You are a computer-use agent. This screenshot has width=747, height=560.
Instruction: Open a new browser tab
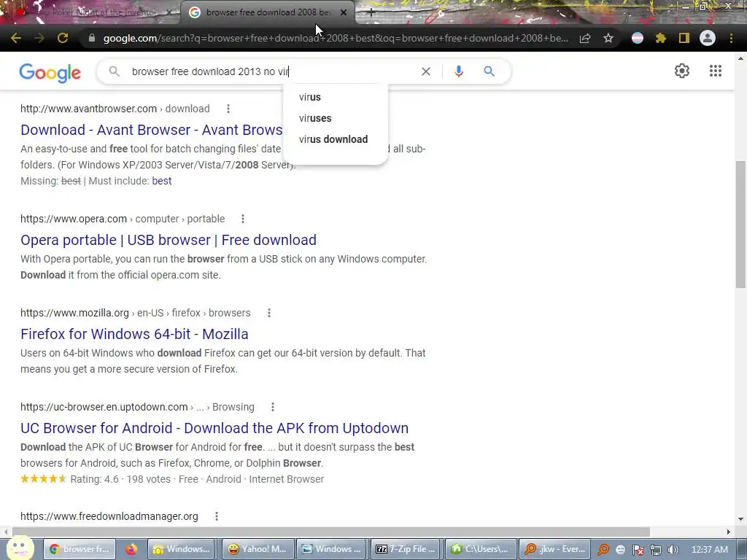(x=371, y=13)
